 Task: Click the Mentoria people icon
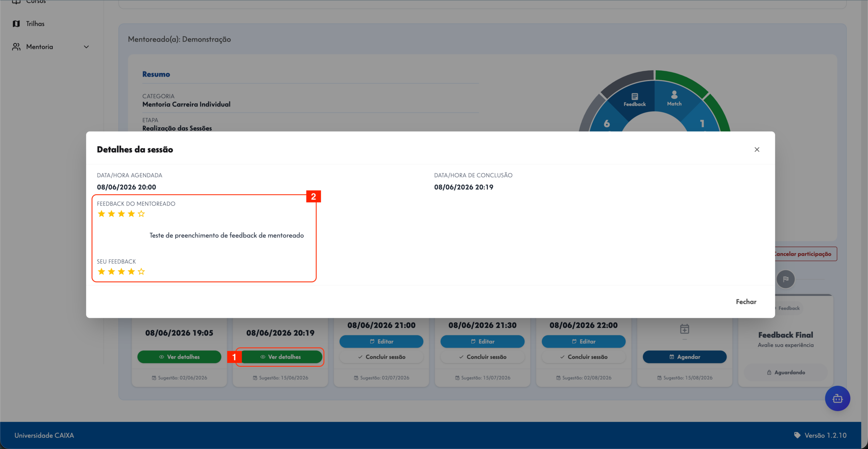click(x=16, y=47)
